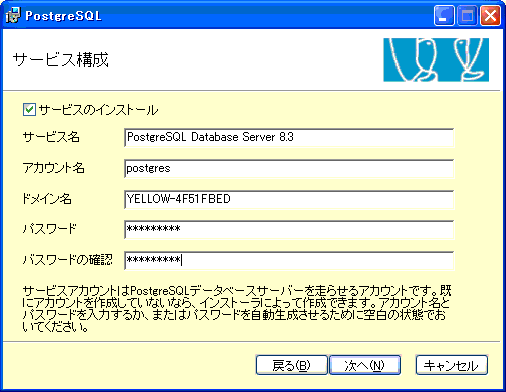Click the サービス名 label
Viewport: 506px width, 392px height.
point(51,137)
